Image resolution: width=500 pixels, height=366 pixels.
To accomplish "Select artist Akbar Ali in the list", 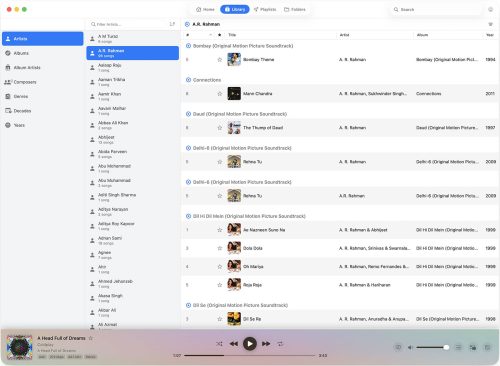I will pos(133,312).
